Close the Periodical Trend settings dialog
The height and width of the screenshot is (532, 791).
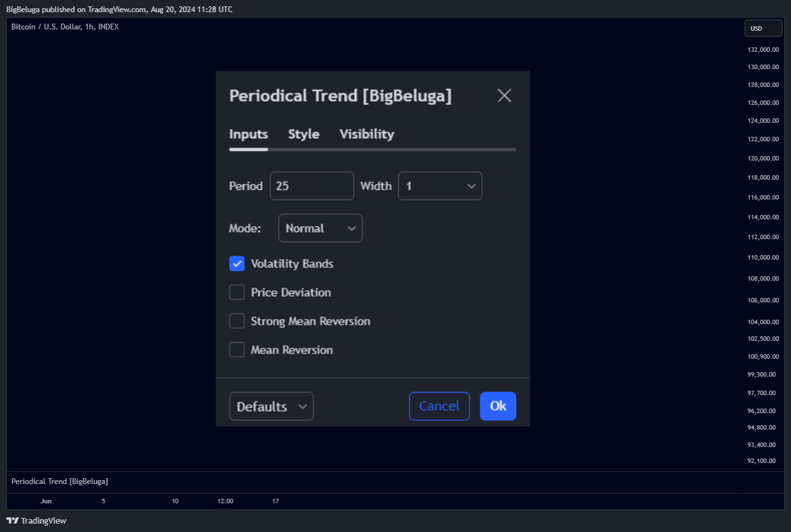504,96
